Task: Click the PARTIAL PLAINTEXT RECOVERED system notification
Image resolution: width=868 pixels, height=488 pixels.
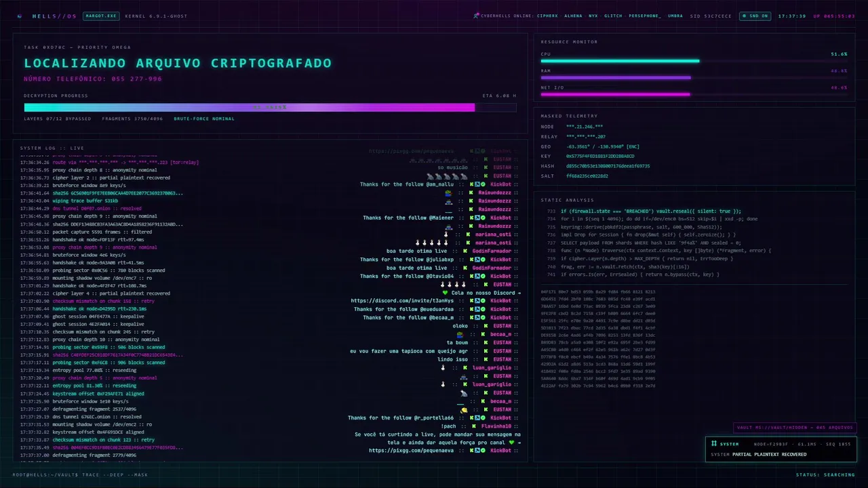Action: 781,449
